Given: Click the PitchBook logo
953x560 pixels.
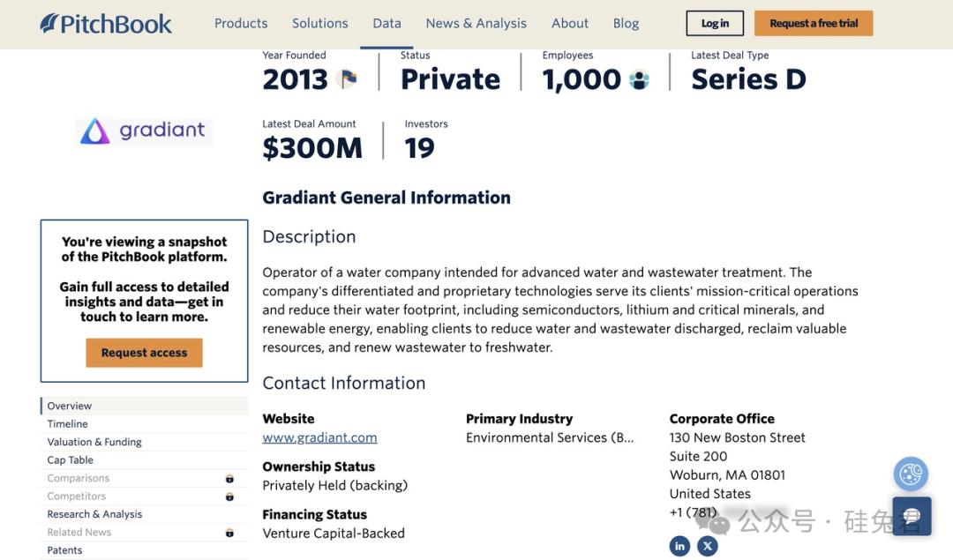Looking at the screenshot, I should [x=106, y=24].
